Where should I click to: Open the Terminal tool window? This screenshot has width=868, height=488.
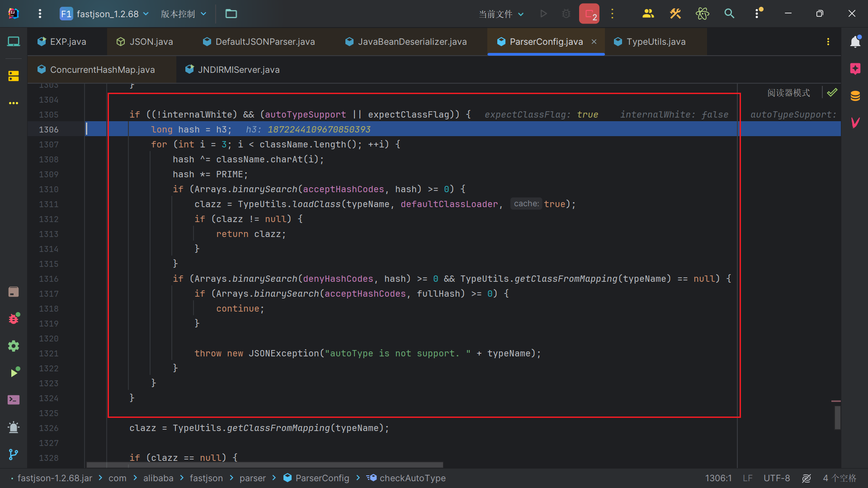[14, 400]
